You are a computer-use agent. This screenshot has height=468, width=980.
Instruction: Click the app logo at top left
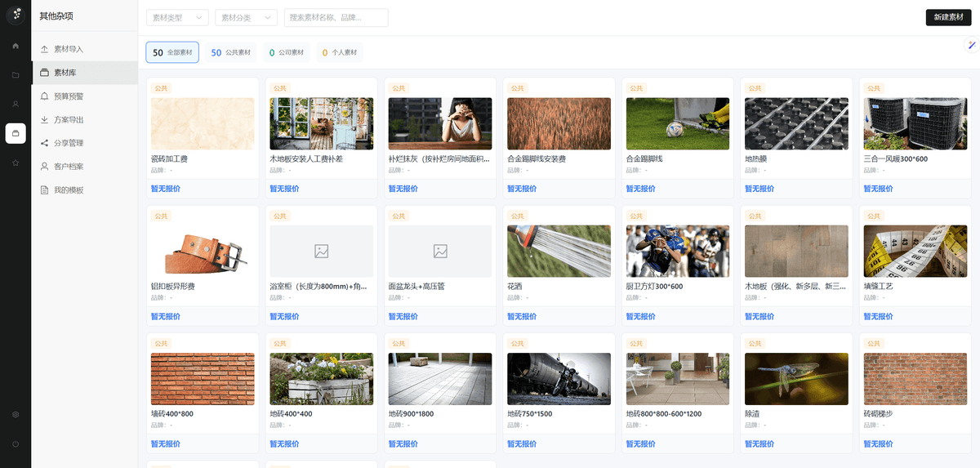click(x=16, y=16)
